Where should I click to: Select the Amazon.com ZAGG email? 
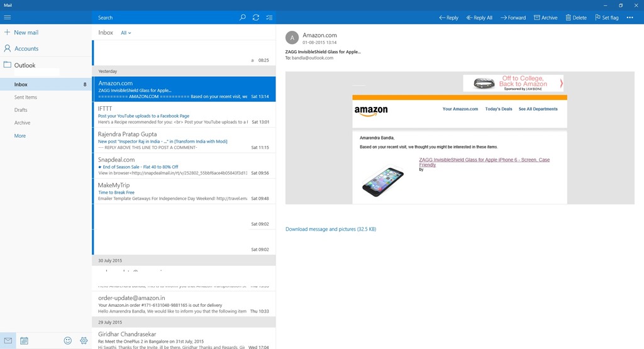click(184, 89)
